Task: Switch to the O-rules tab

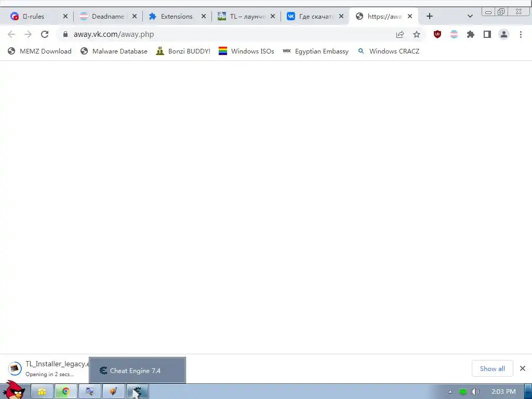Action: (x=33, y=16)
